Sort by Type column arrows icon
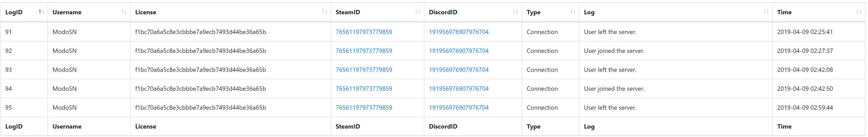Image resolution: width=868 pixels, height=137 pixels. 573,12
